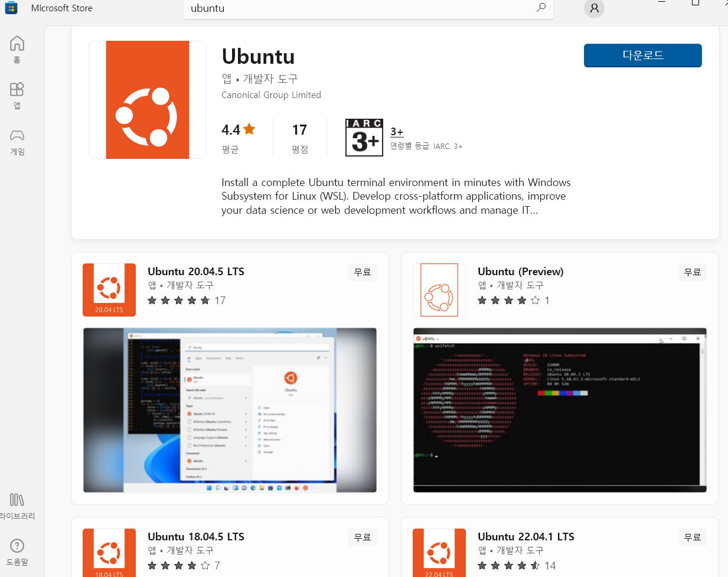The width and height of the screenshot is (728, 577).
Task: Open the Apps (앱) sidebar section
Action: coord(17,95)
